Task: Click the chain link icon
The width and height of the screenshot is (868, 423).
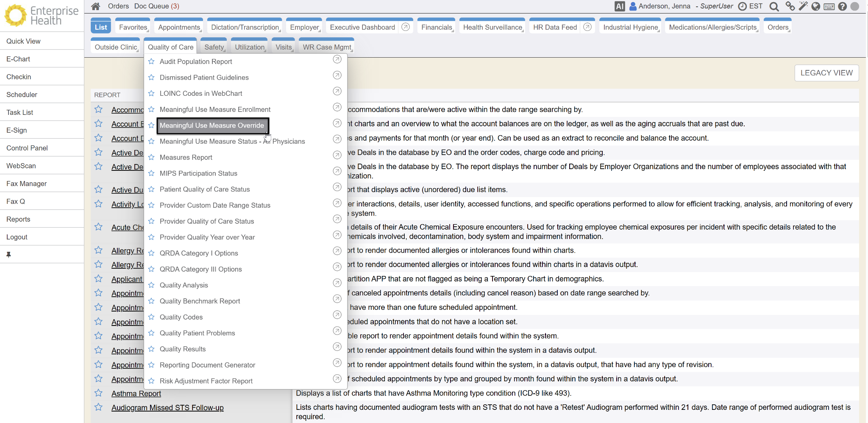Action: [x=790, y=6]
